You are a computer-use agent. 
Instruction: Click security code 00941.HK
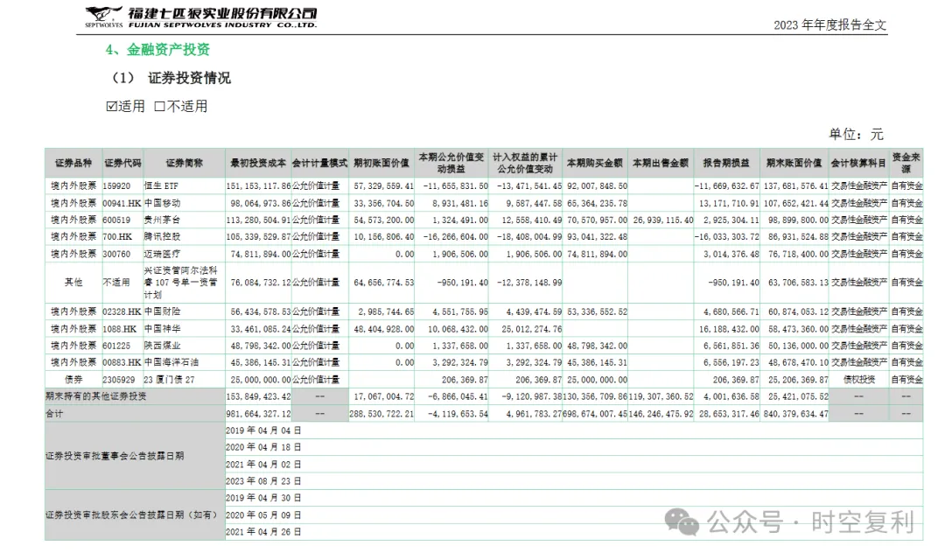pyautogui.click(x=122, y=203)
